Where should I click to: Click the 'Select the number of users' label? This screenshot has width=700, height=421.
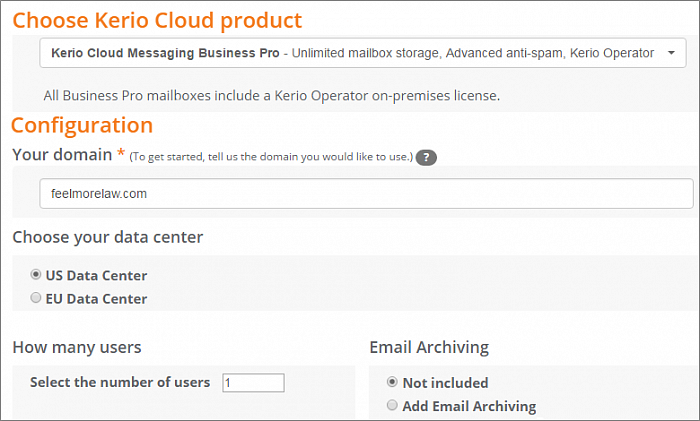coord(120,382)
